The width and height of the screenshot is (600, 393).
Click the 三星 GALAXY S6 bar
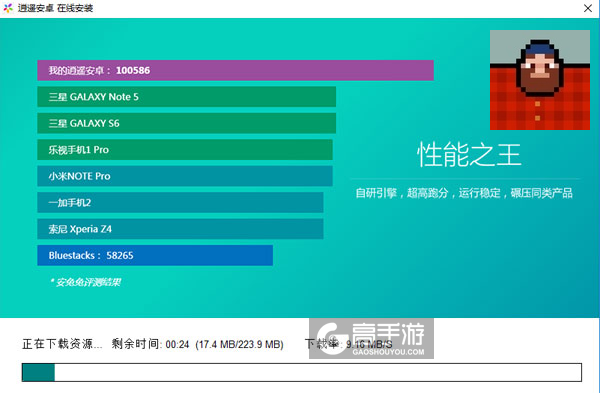point(186,123)
